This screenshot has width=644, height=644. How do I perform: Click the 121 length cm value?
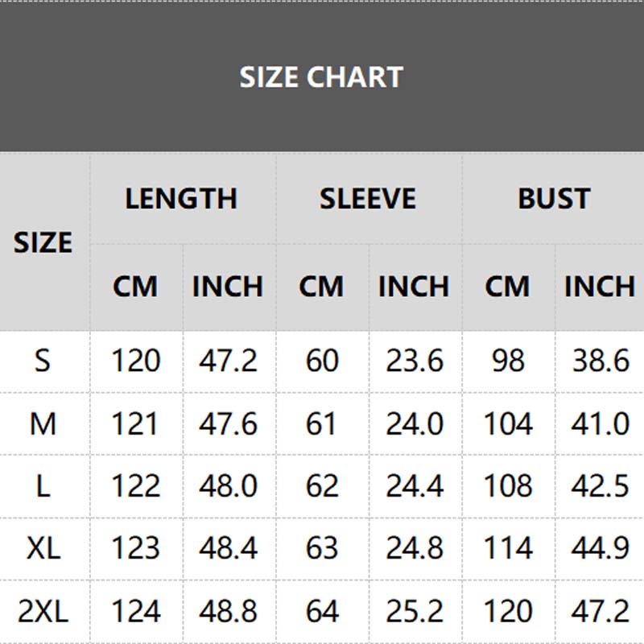[135, 423]
